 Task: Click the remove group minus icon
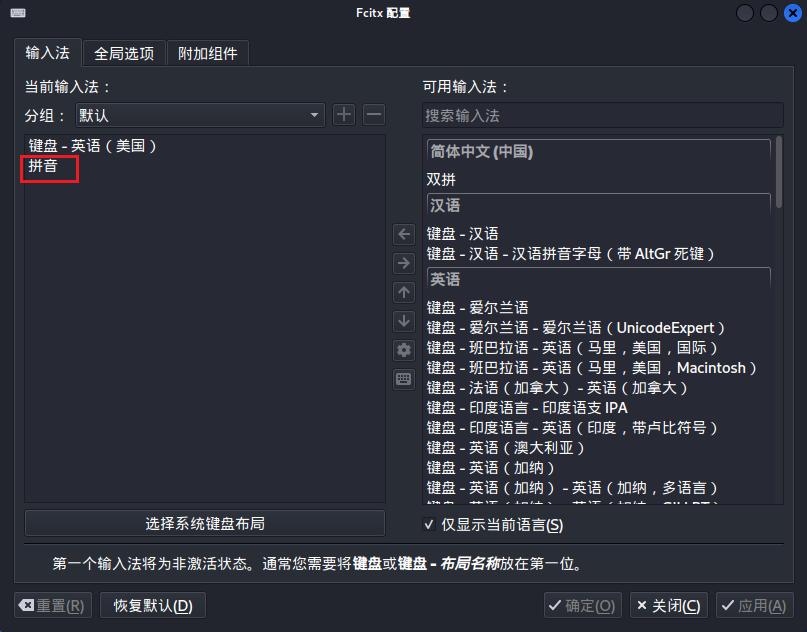click(x=374, y=114)
